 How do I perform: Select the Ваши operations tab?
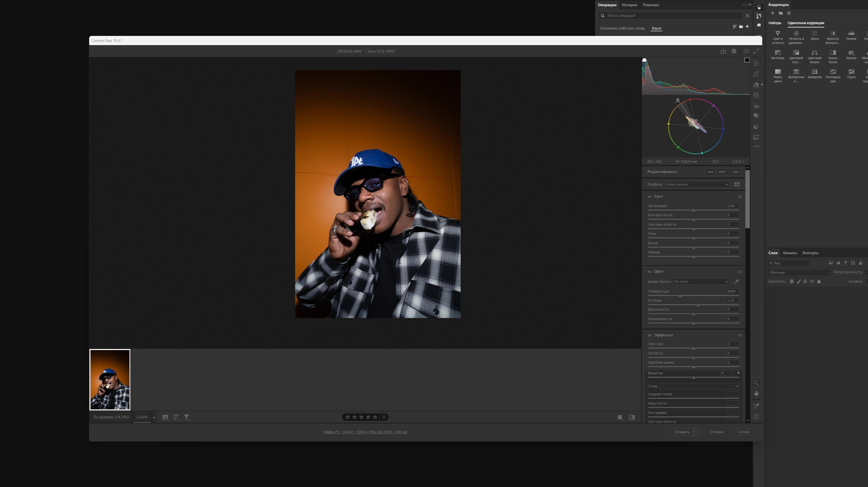click(656, 28)
